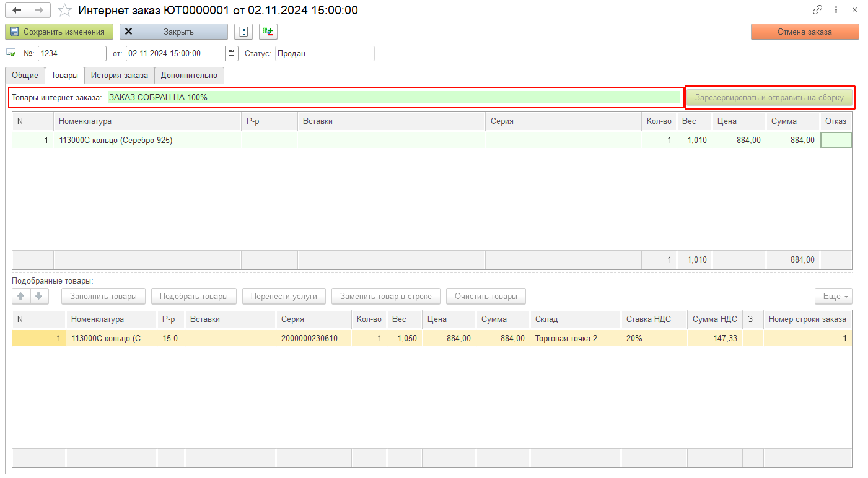Open the Дополнительно tab
Image resolution: width=868 pixels, height=478 pixels.
[x=189, y=76]
